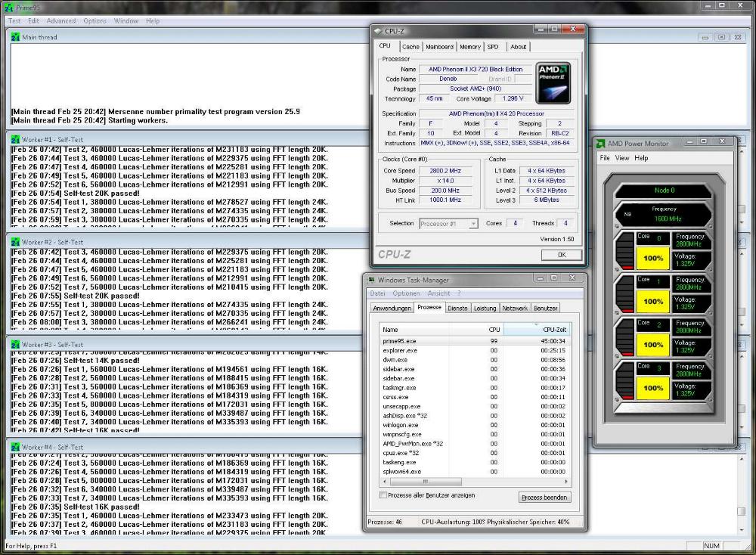The height and width of the screenshot is (555, 756).
Task: Click the AMD Phenom II logo in CPU-Z
Action: pyautogui.click(x=553, y=83)
